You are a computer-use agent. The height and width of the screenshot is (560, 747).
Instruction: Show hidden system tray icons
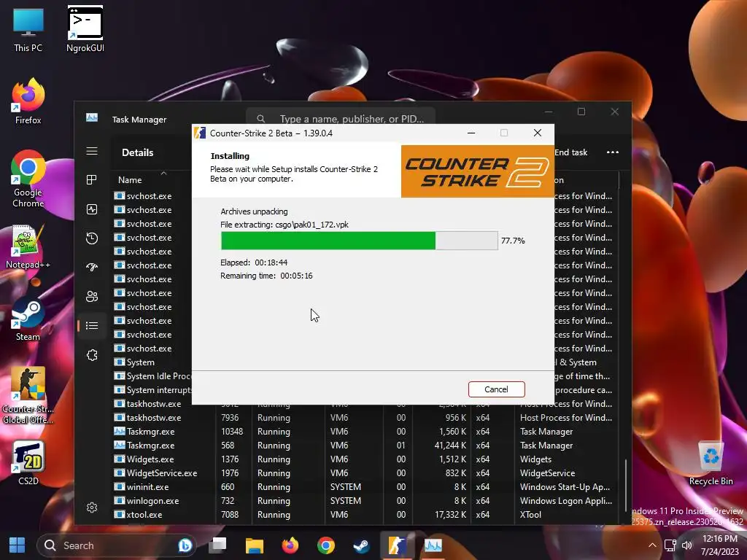[652, 545]
